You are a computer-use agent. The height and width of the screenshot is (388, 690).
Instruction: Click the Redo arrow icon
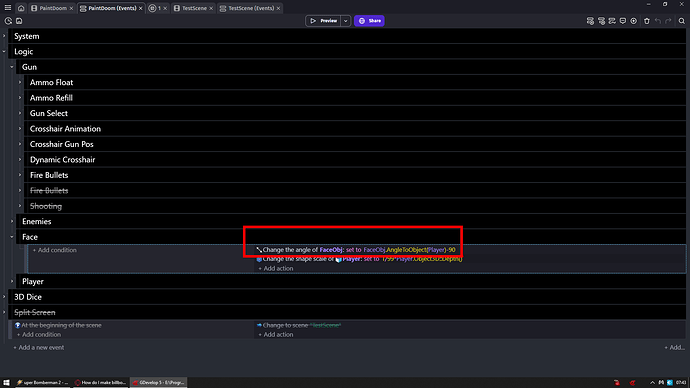pos(668,21)
